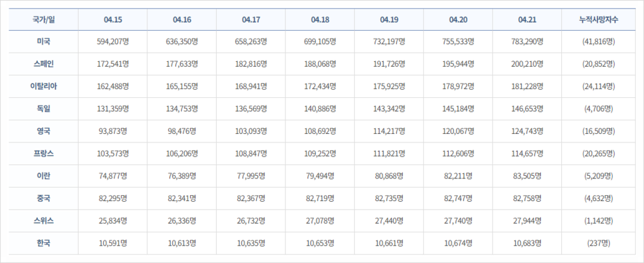644x263 pixels.
Task: Select the 04.16 date header
Action: pos(181,19)
